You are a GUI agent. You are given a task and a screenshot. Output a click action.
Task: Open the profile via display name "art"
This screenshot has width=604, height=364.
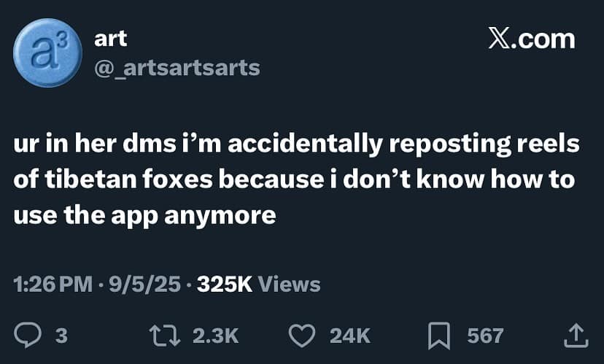click(x=111, y=39)
